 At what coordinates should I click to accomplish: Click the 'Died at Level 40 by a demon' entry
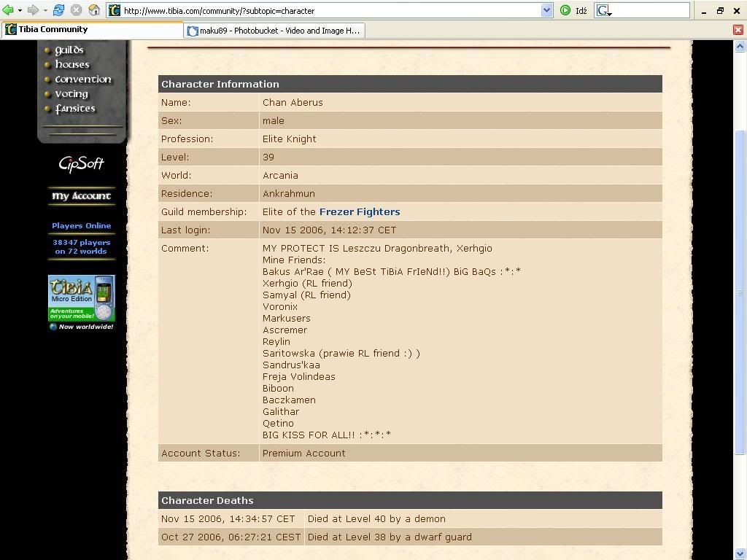tap(376, 519)
